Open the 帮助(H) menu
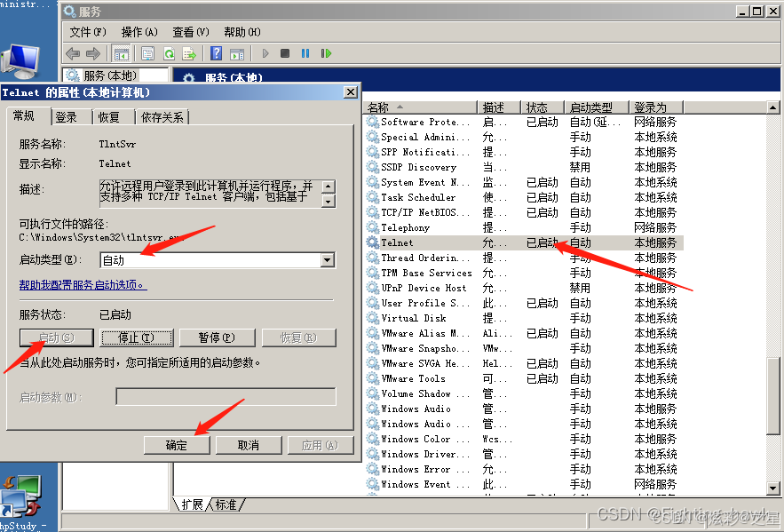The image size is (784, 532). click(242, 32)
